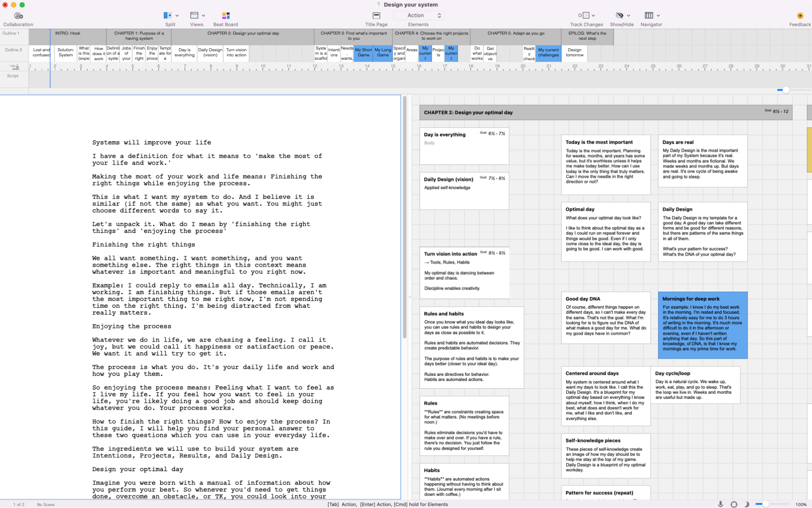Click the Title Page icon
Viewport: 812px width, 508px height.
(x=376, y=15)
